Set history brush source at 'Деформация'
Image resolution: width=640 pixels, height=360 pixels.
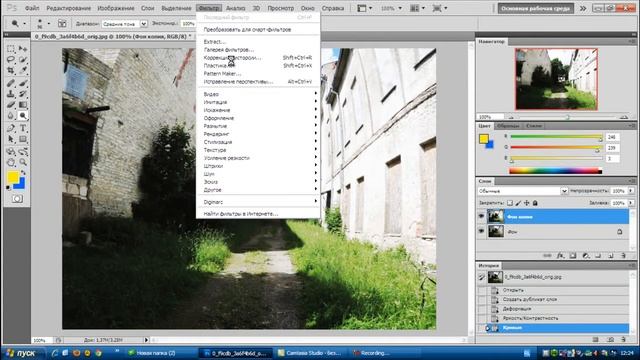click(482, 309)
